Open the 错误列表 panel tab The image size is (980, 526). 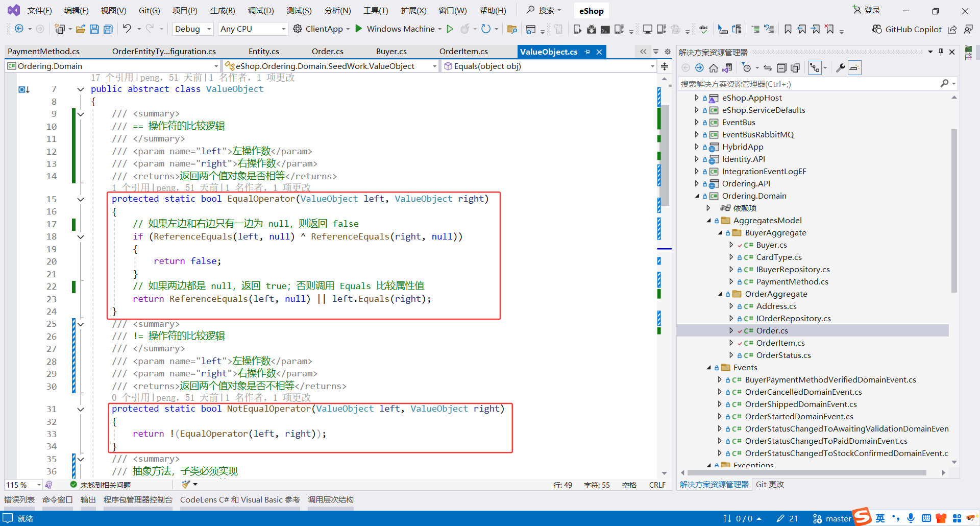(x=19, y=500)
